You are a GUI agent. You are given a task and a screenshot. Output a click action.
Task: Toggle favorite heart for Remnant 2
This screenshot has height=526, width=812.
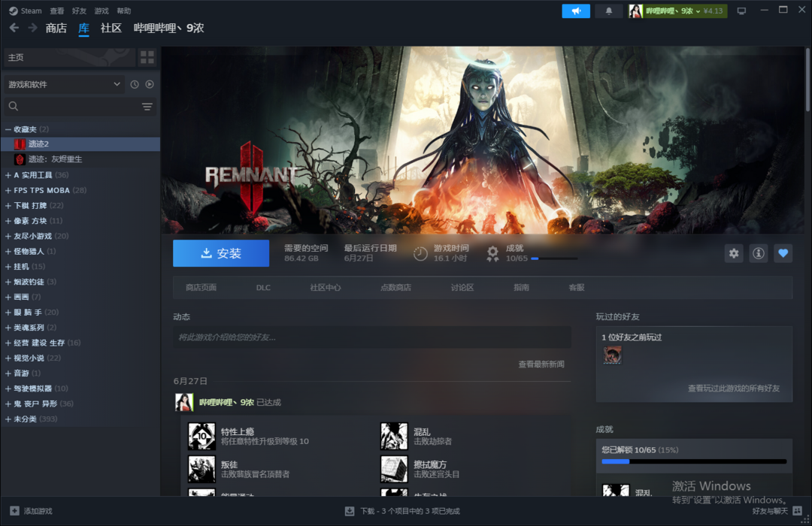783,253
